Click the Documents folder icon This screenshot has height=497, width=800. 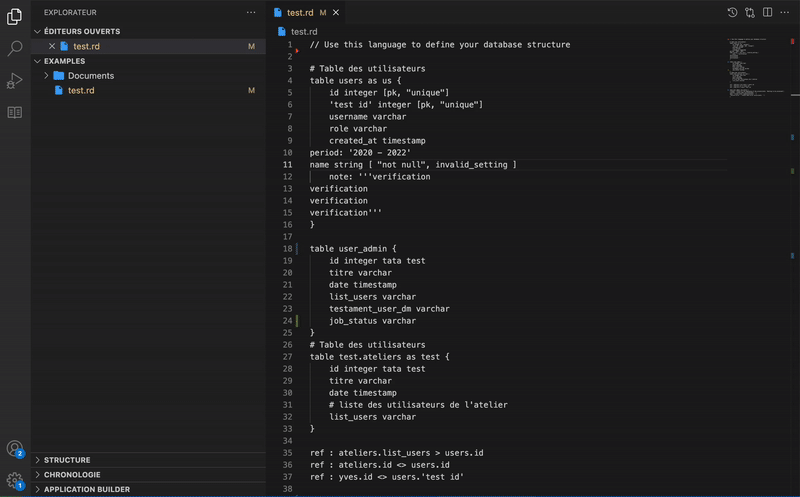click(59, 76)
